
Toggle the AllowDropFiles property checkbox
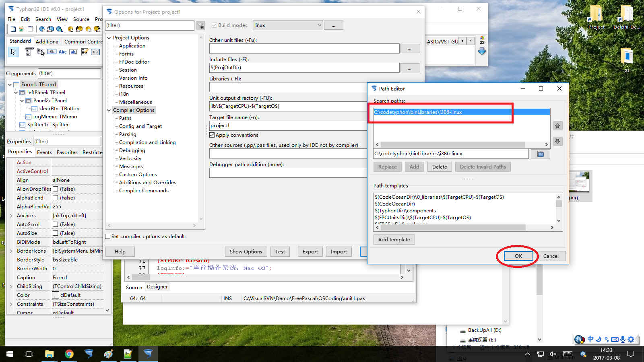[x=56, y=189]
